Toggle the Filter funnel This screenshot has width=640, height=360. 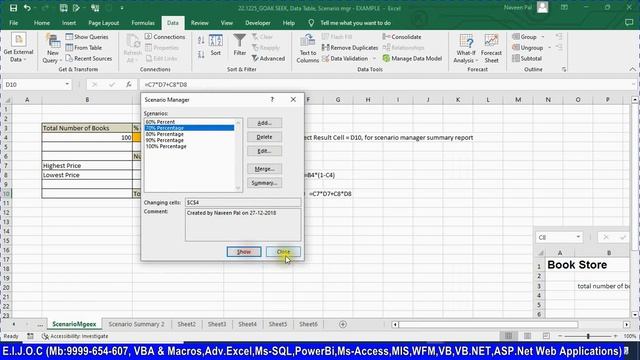240,45
